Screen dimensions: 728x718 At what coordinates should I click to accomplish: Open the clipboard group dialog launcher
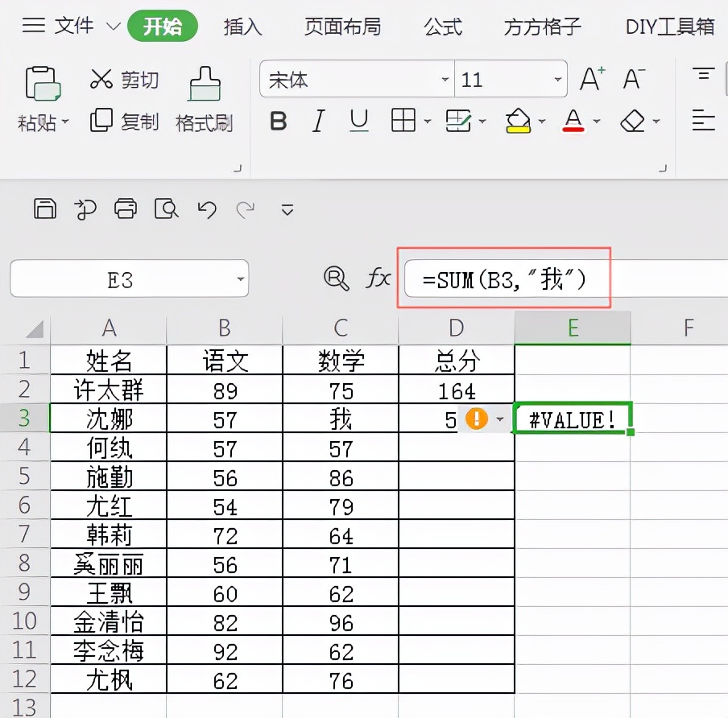tap(238, 168)
